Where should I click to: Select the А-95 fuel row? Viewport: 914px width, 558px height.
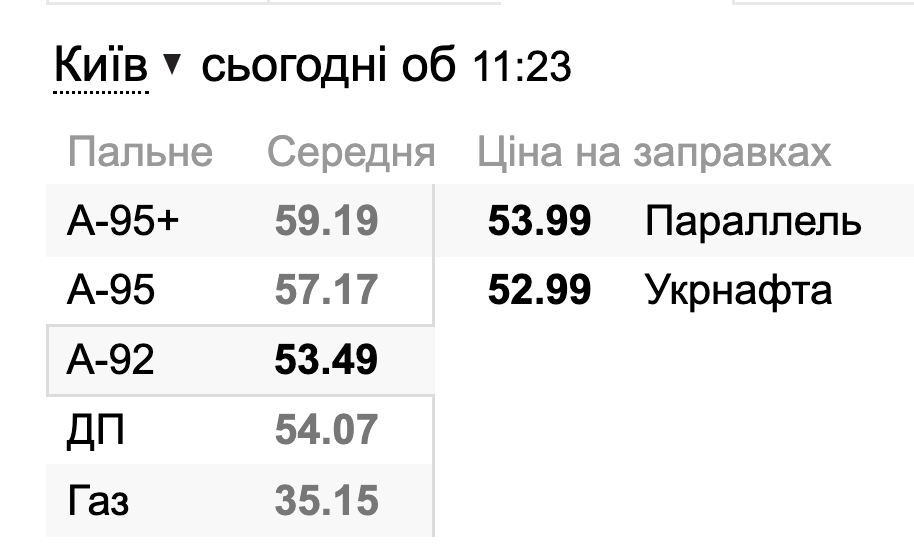240,290
